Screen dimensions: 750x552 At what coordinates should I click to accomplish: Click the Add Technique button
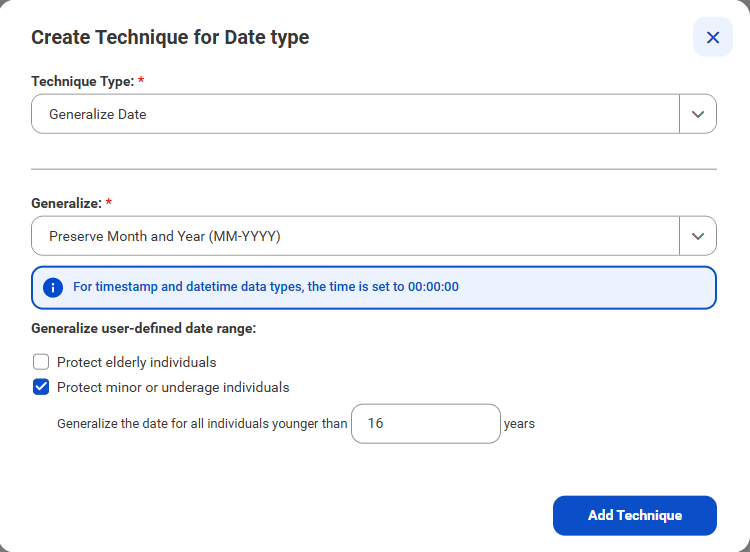click(x=635, y=515)
